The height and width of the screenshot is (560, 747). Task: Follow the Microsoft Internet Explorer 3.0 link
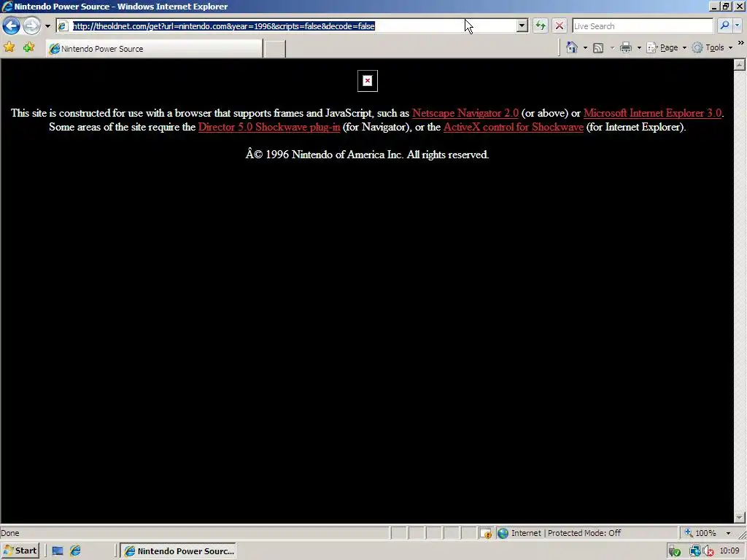[652, 113]
